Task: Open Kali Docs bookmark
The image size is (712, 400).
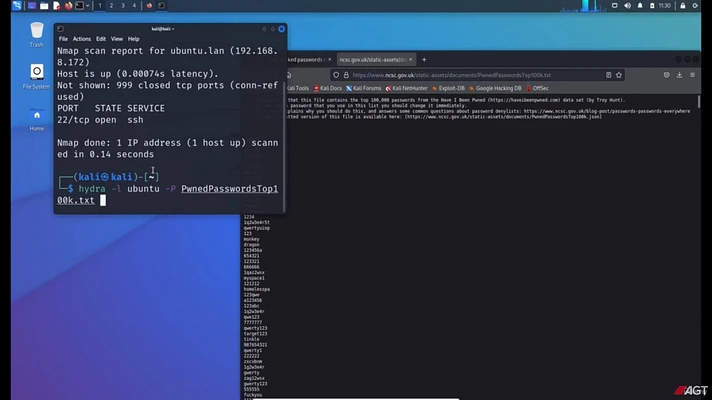Action: (x=328, y=89)
